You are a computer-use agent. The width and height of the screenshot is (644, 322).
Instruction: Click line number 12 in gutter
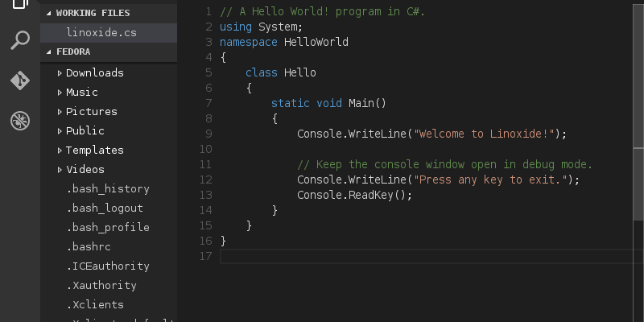pos(206,180)
